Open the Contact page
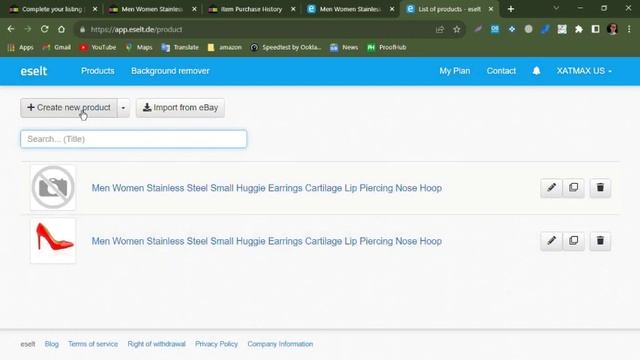The height and width of the screenshot is (360, 640). (501, 71)
